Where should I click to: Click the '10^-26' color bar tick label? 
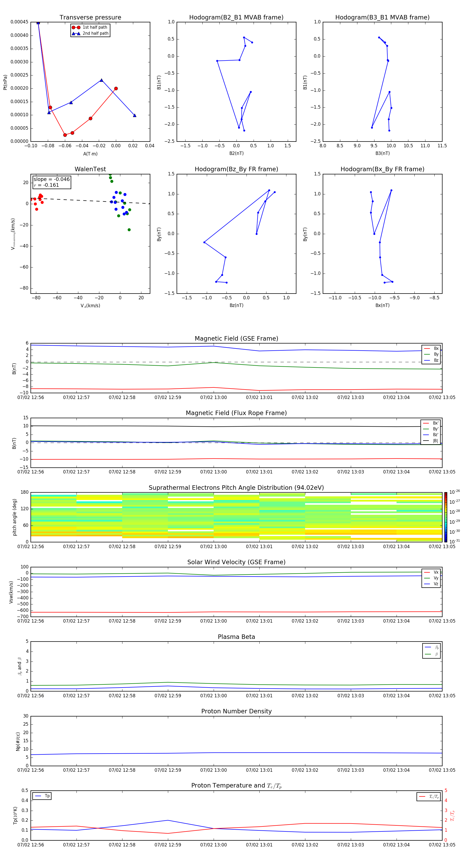pyautogui.click(x=455, y=492)
